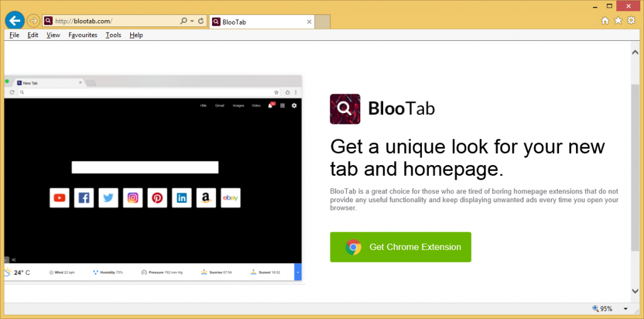Open the Home icon in toolbar
The height and width of the screenshot is (319, 644).
605,21
